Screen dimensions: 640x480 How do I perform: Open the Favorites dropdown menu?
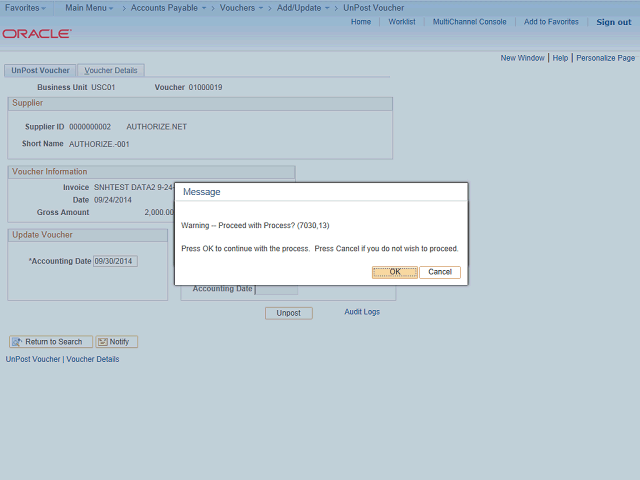click(25, 8)
